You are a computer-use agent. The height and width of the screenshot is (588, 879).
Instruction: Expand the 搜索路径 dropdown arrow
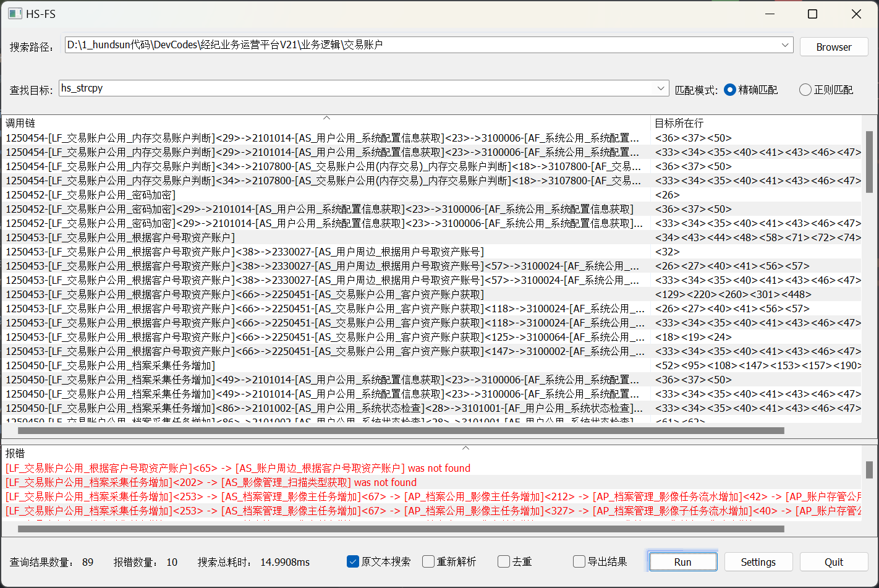click(x=785, y=45)
